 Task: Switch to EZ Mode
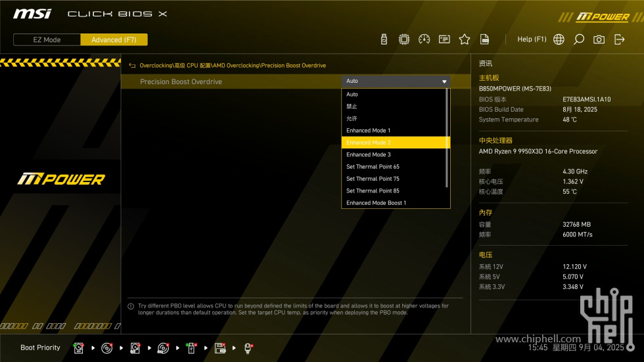(47, 40)
